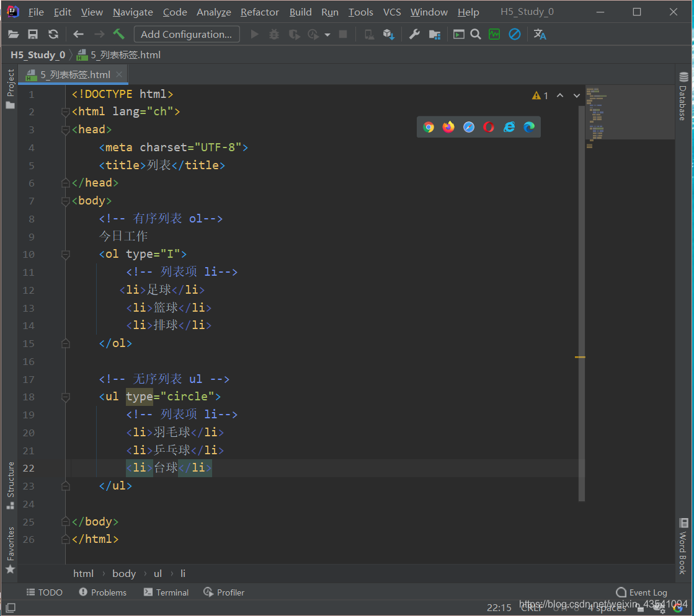Open Settings with the wrench icon

[x=414, y=34]
